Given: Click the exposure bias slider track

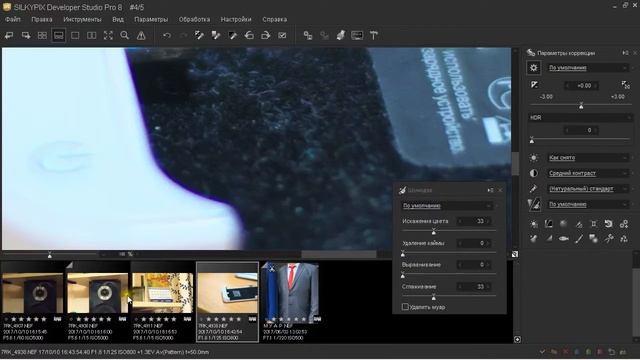Looking at the screenshot, I should [x=580, y=106].
